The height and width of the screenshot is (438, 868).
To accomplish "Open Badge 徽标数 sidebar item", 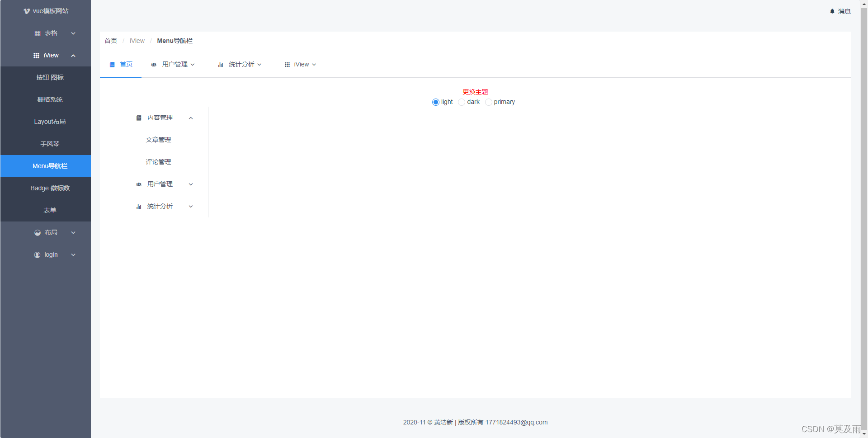I will (46, 188).
